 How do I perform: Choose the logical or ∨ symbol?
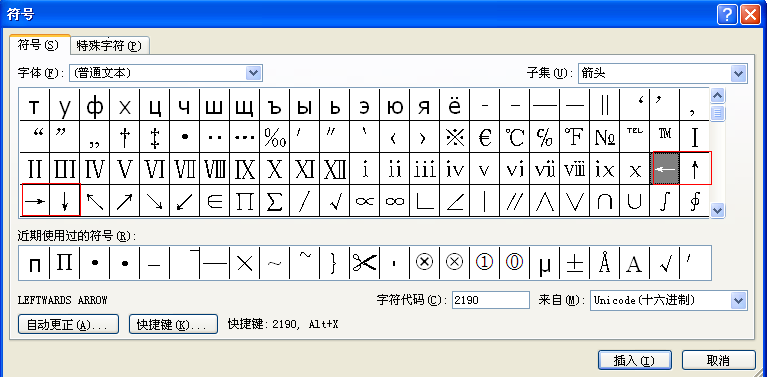click(x=575, y=201)
